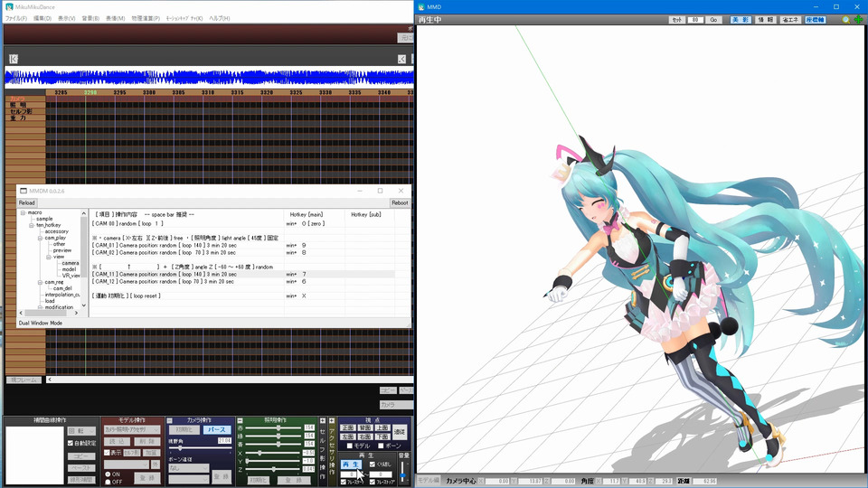Toggle the くり返し repeat checkbox

372,465
